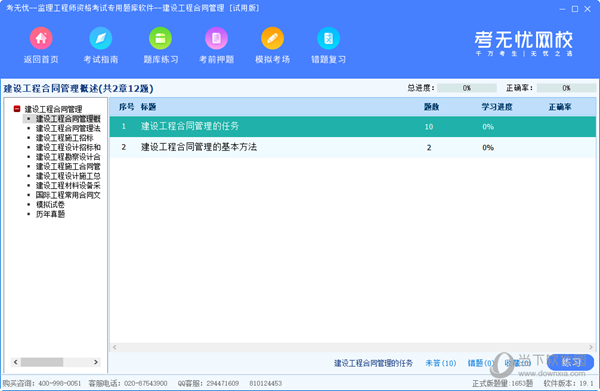The height and width of the screenshot is (391, 600).
Task: Click the 总进度 progress bar
Action: coord(467,88)
